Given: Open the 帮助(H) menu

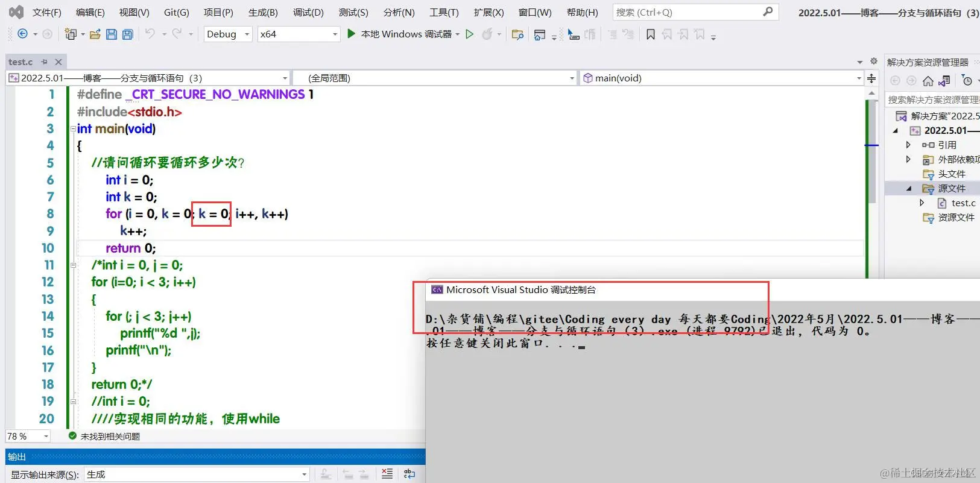Looking at the screenshot, I should (x=583, y=12).
